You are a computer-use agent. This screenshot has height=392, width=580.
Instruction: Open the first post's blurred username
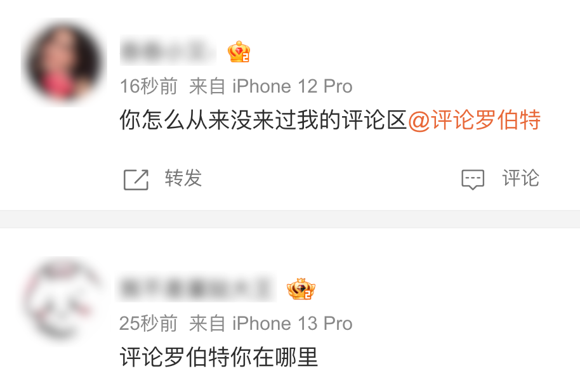click(x=168, y=51)
